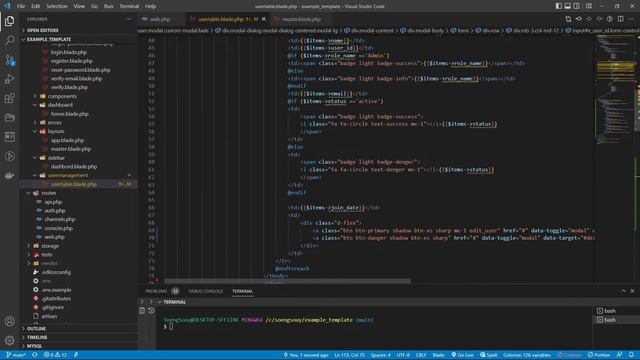Expand the storage folder
Screen dimensions: 640x360
(50, 246)
